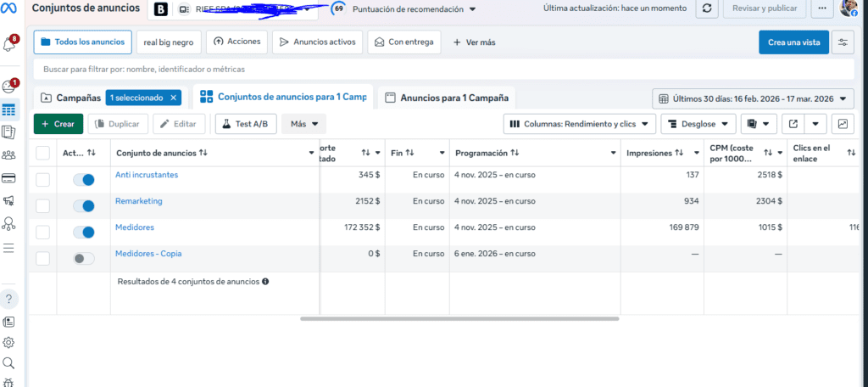This screenshot has width=868, height=387.
Task: Open the All tools hamburger menu icon
Action: coord(8,247)
